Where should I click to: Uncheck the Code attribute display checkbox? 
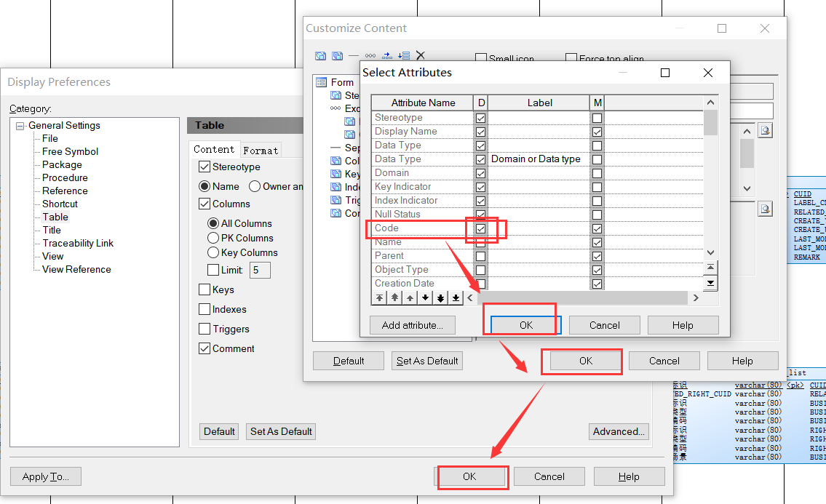pos(480,228)
